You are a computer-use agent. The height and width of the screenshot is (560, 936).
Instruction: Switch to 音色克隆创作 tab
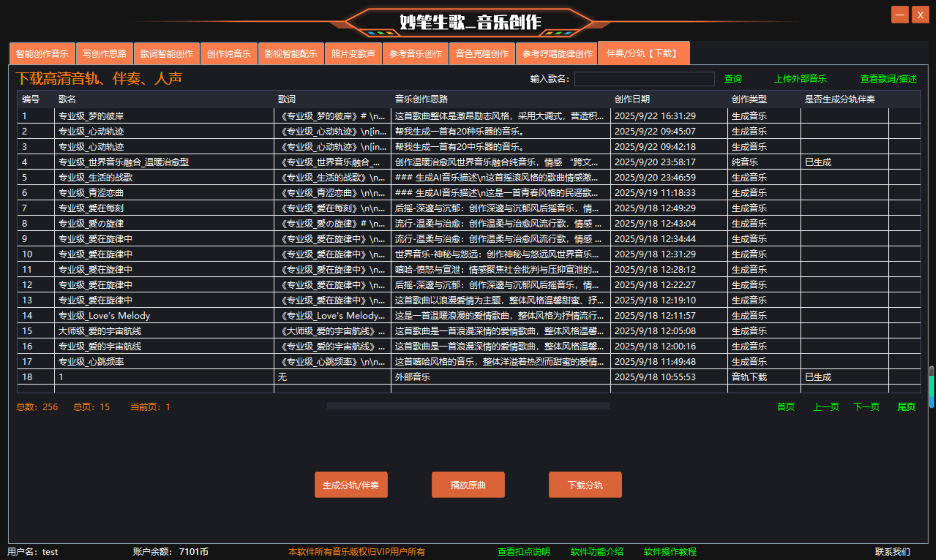click(482, 54)
